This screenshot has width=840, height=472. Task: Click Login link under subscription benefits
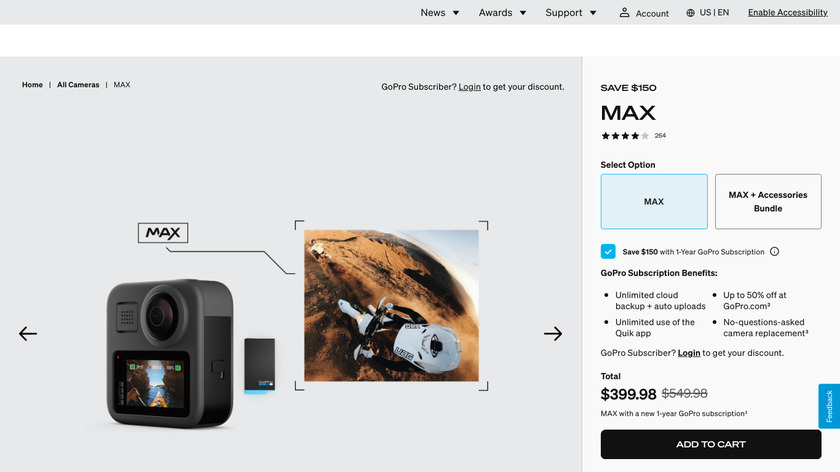coord(689,353)
